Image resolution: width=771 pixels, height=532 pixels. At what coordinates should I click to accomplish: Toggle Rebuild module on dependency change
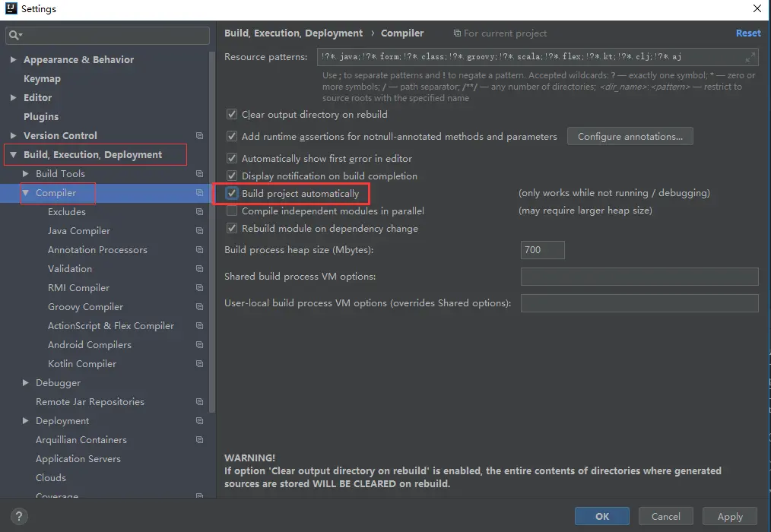coord(232,228)
